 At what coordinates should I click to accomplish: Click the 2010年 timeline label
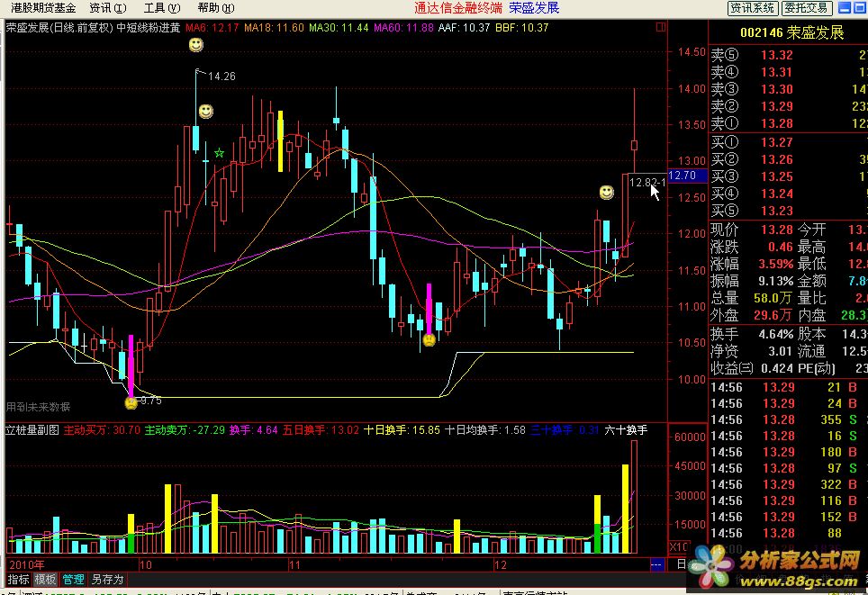point(27,564)
